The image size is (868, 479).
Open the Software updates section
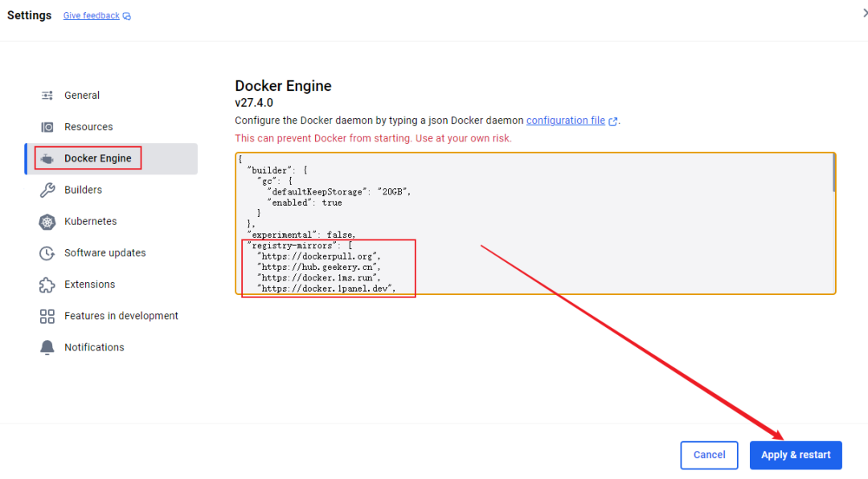click(x=111, y=253)
